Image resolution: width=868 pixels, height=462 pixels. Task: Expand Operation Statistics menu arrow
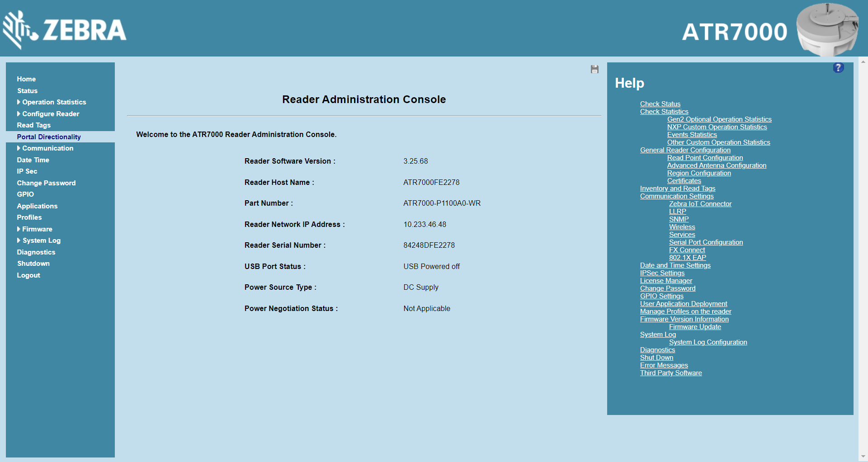click(19, 102)
